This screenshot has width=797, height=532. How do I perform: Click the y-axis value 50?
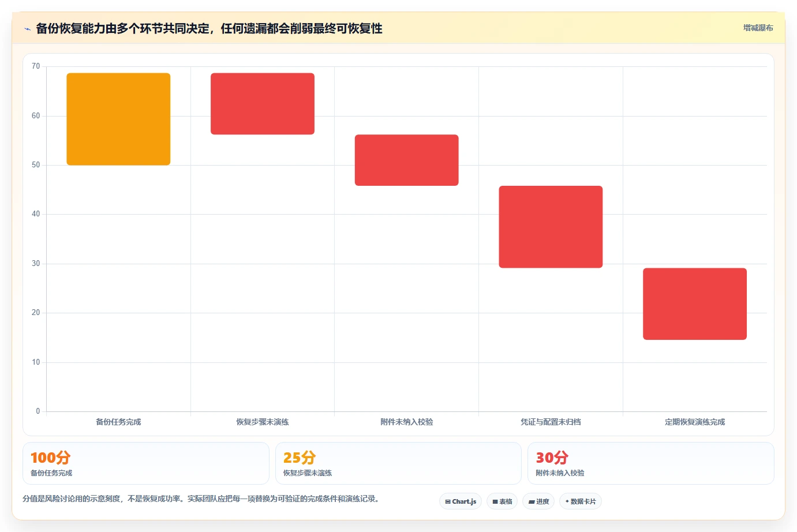[x=36, y=165]
